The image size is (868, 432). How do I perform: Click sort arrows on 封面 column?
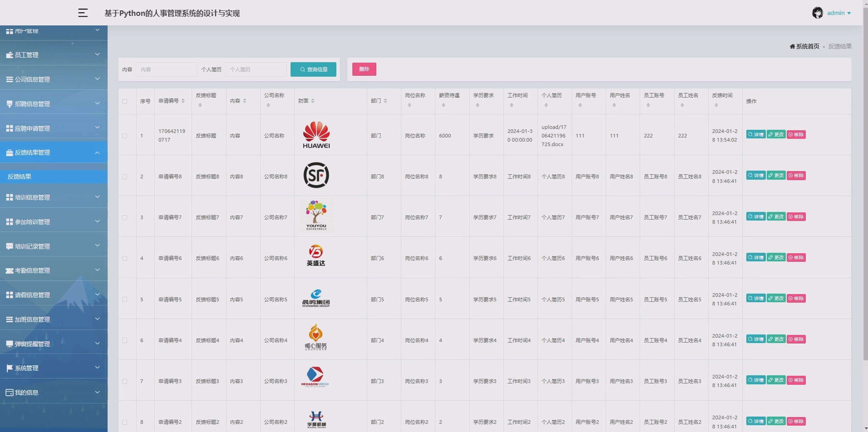pyautogui.click(x=313, y=101)
